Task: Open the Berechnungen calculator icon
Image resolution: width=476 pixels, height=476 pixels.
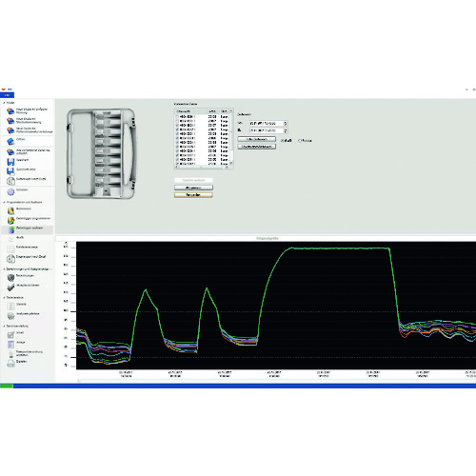Action: click(10, 278)
